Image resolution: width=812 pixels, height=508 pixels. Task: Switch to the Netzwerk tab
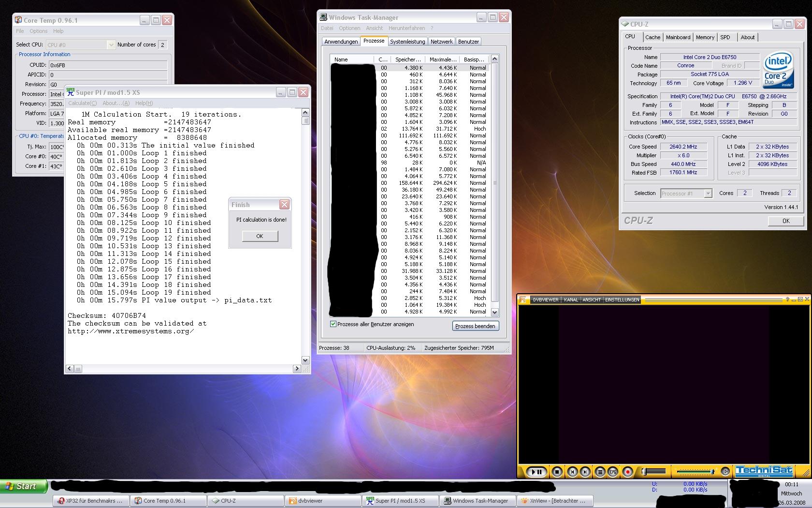point(442,42)
